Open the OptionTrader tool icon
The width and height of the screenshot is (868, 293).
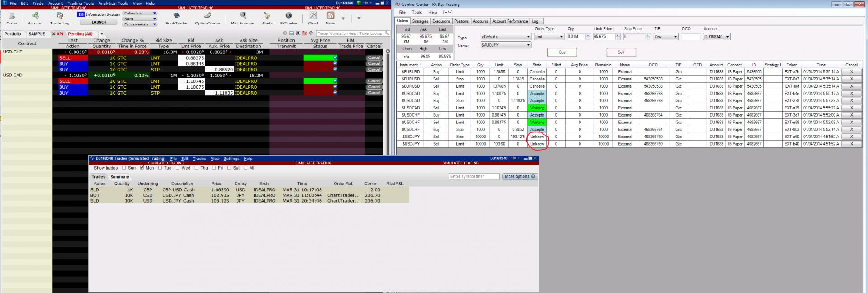(x=208, y=16)
